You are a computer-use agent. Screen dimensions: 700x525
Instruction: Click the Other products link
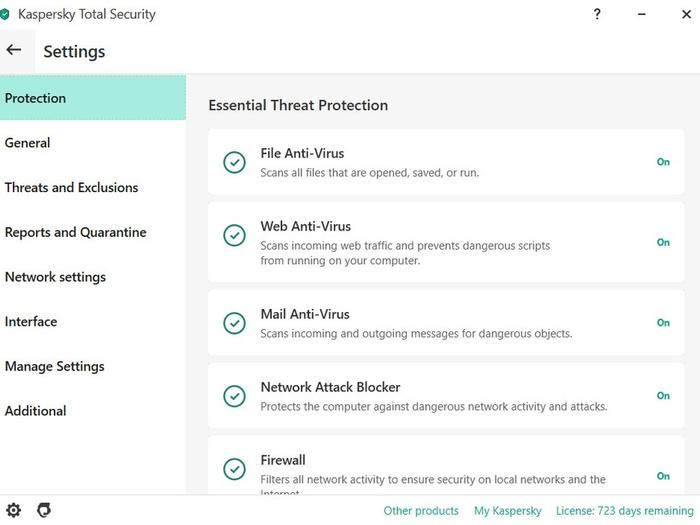tap(421, 511)
